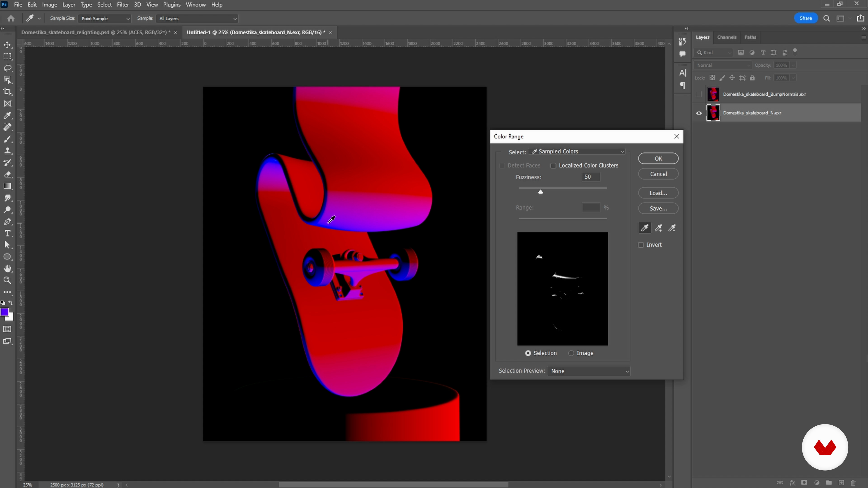Click Add to Sample eyedropper in Color Range

pos(658,228)
